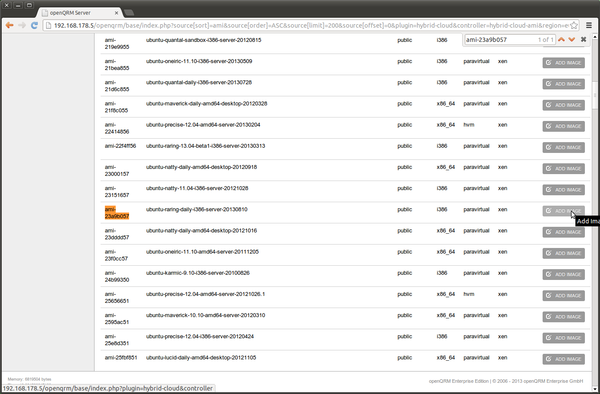
Task: Add image ubuntu-natty-11.04-i386-server-20121028
Action: 563,190
